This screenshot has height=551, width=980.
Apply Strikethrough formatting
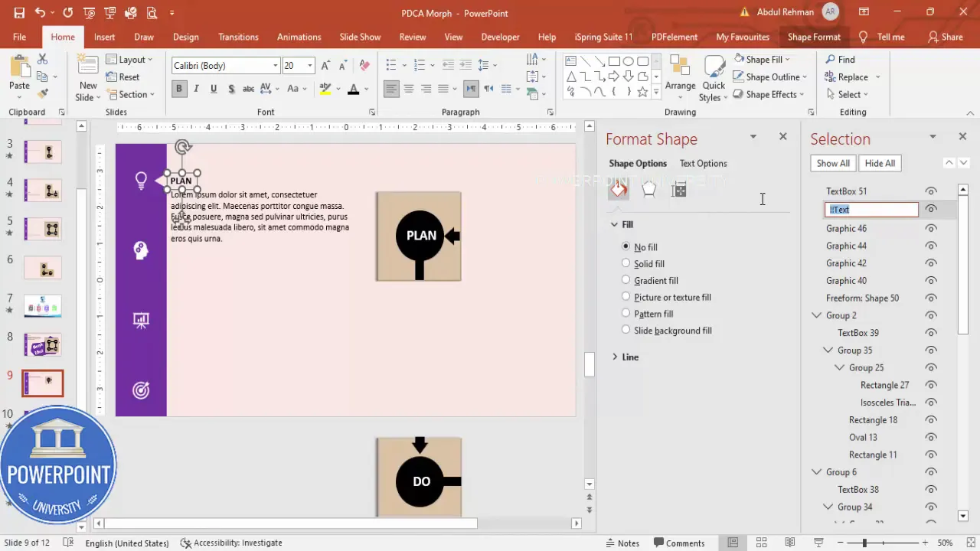pyautogui.click(x=248, y=89)
